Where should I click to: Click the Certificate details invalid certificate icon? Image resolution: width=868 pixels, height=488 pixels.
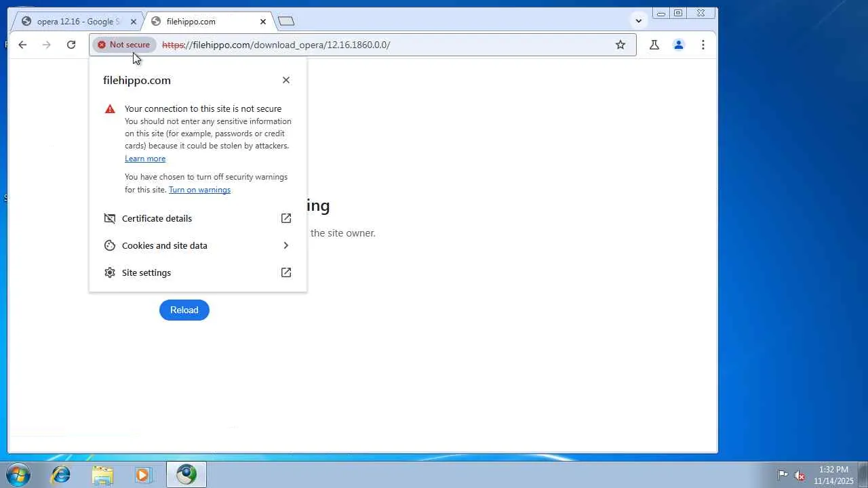pyautogui.click(x=110, y=218)
